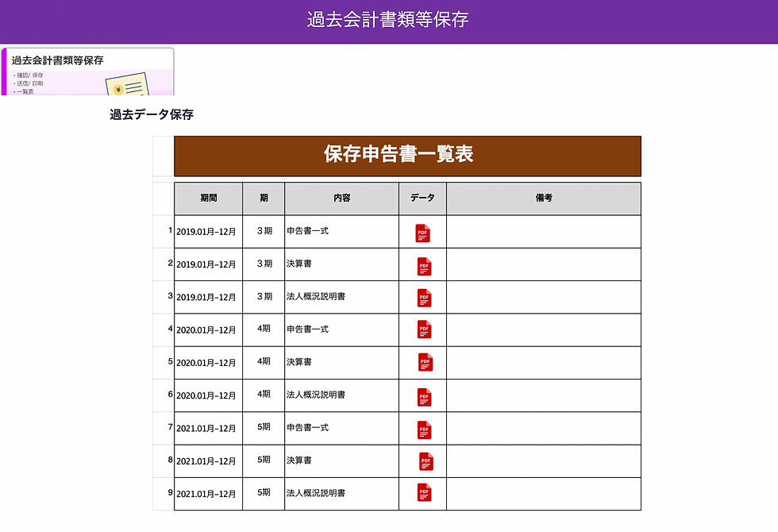Image resolution: width=778 pixels, height=532 pixels.
Task: Select the 3期 cell in row 2
Action: [264, 264]
